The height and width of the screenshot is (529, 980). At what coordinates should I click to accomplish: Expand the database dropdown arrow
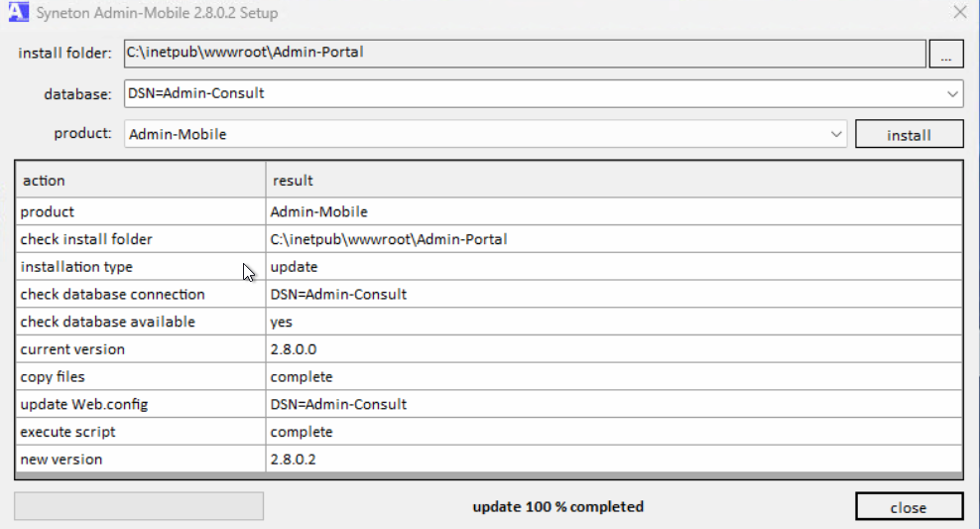tap(952, 94)
